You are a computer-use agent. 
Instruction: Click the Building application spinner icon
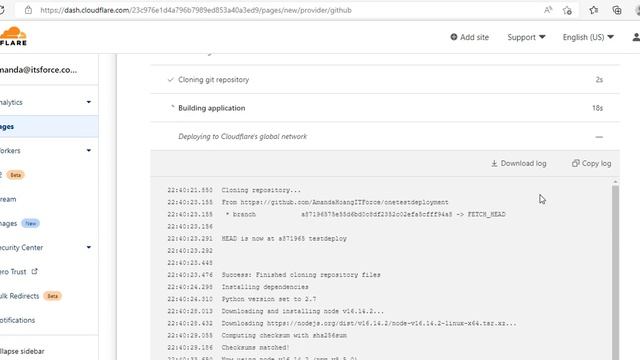(172, 107)
